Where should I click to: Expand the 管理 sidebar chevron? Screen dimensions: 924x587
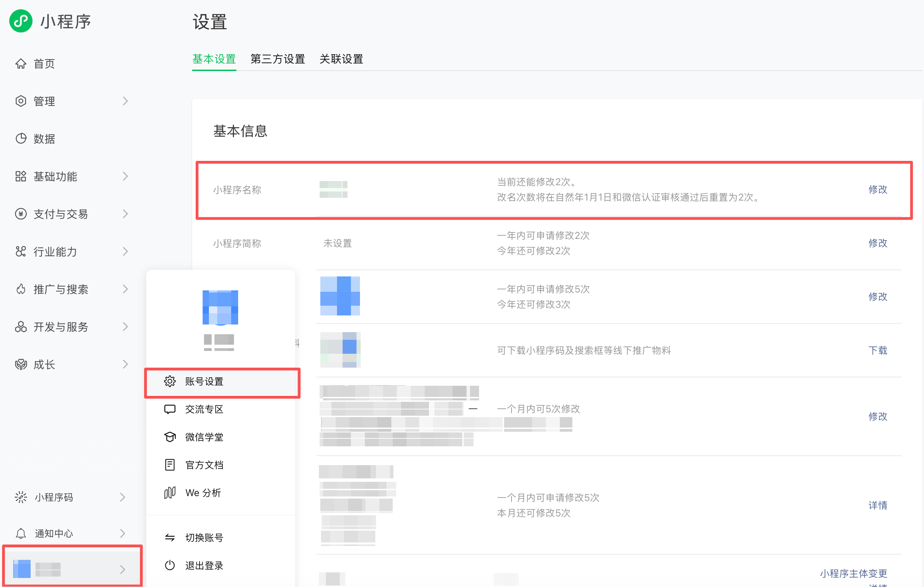click(x=125, y=101)
